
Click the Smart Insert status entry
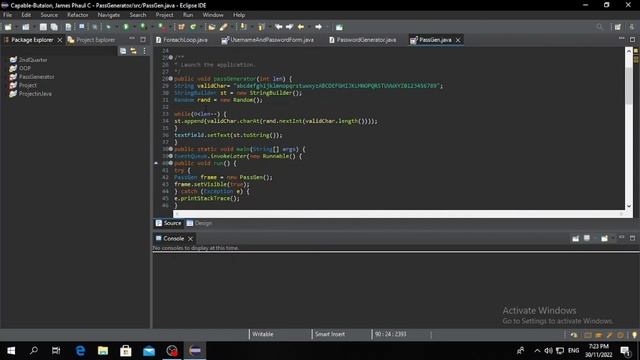pyautogui.click(x=330, y=334)
